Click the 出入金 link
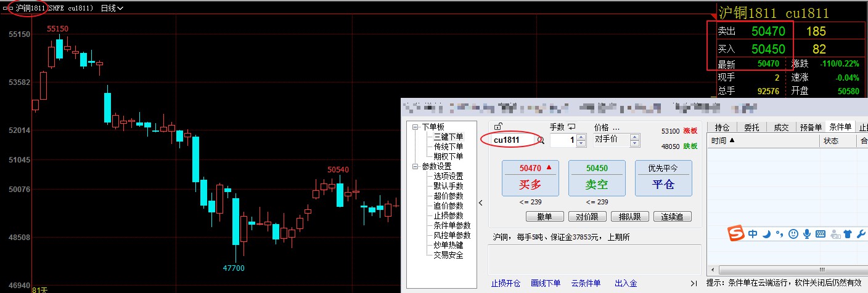 click(x=626, y=284)
